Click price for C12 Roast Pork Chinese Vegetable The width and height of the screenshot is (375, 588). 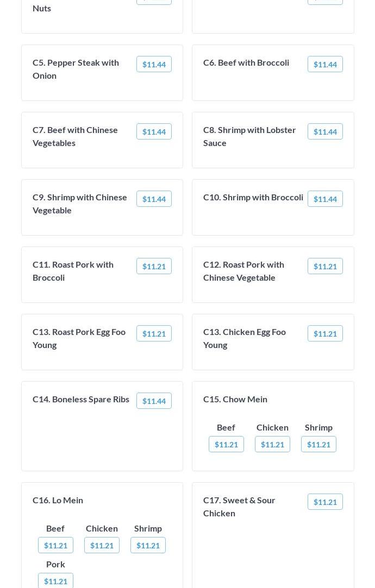[325, 266]
